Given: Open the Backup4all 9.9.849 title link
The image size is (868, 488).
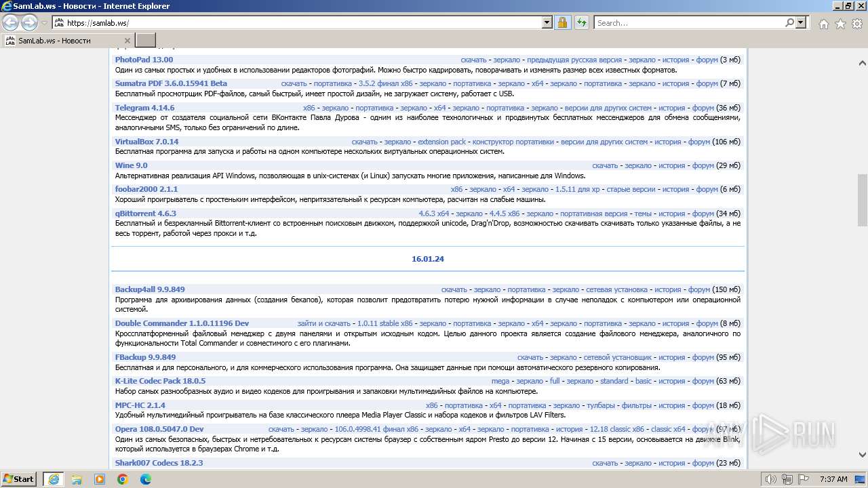Looking at the screenshot, I should click(150, 289).
